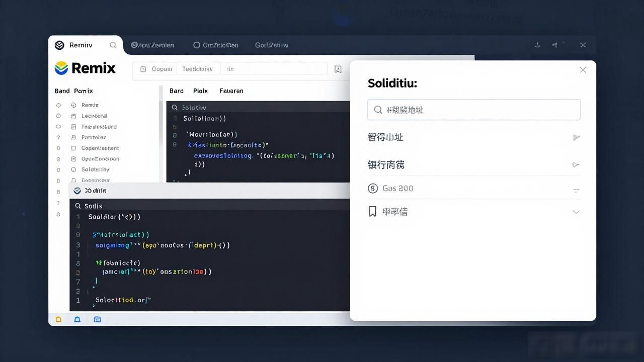Select the OpenEuncioan sidebar item

100,159
